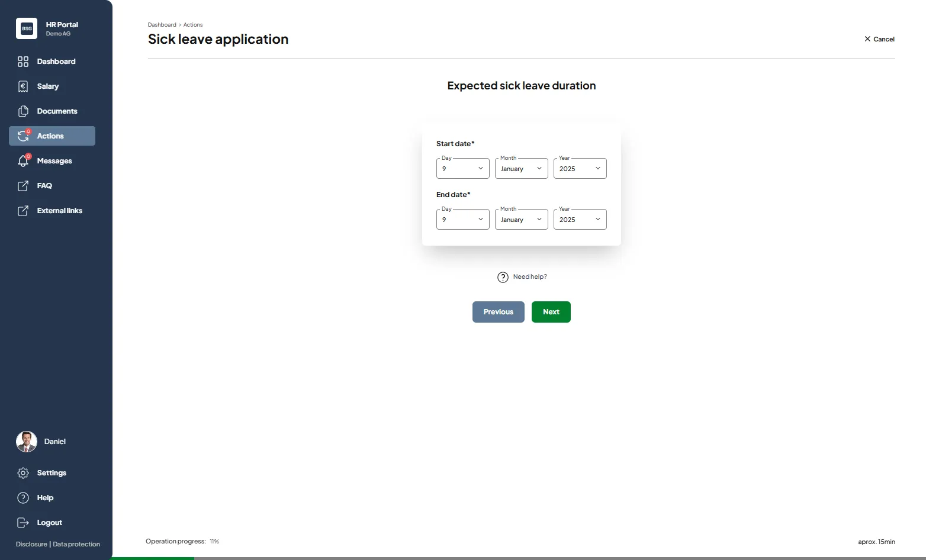The image size is (926, 560).
Task: Click the Salary euro receipt icon
Action: pos(23,86)
